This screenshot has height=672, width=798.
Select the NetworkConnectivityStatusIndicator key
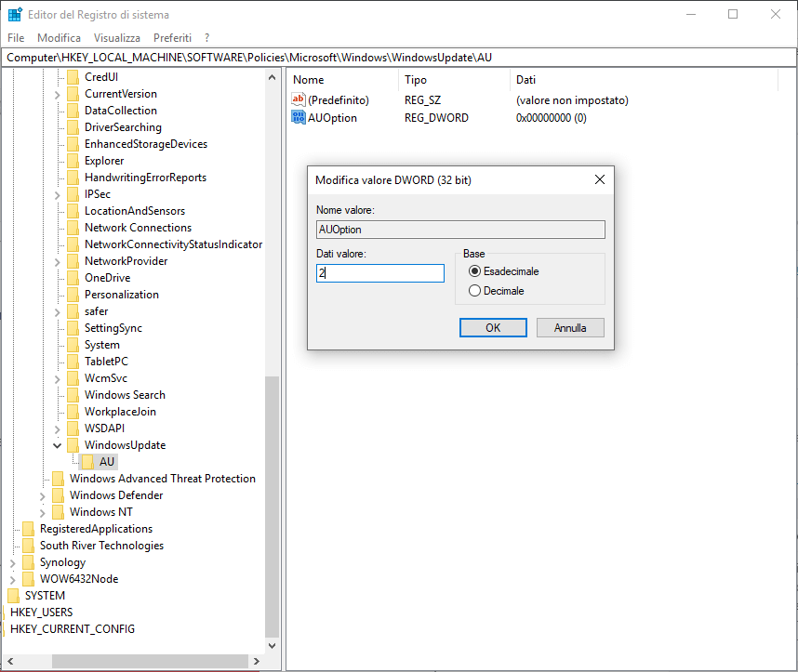point(173,244)
